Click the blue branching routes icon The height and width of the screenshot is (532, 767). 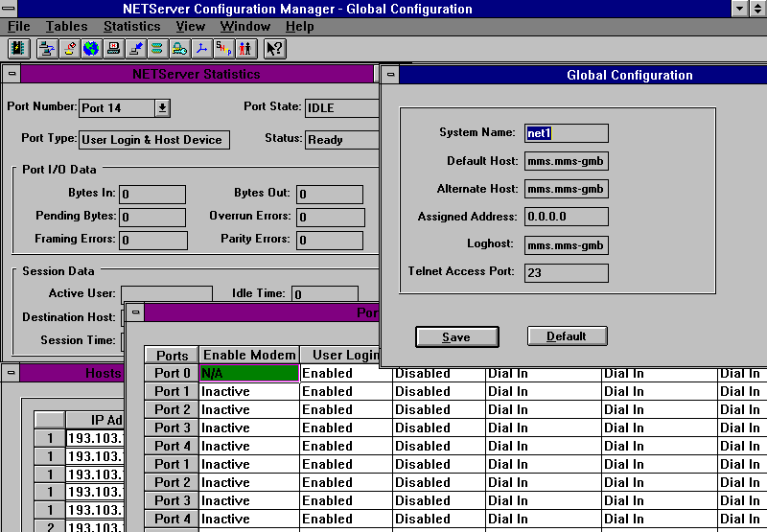201,48
